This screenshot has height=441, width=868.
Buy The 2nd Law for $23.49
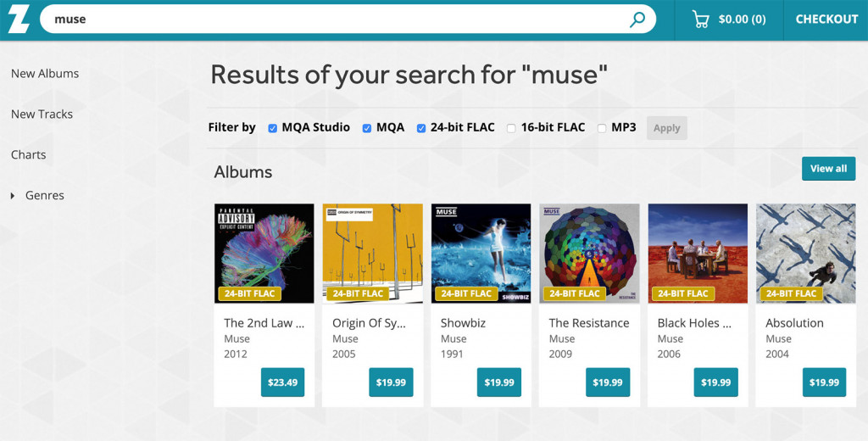[282, 382]
